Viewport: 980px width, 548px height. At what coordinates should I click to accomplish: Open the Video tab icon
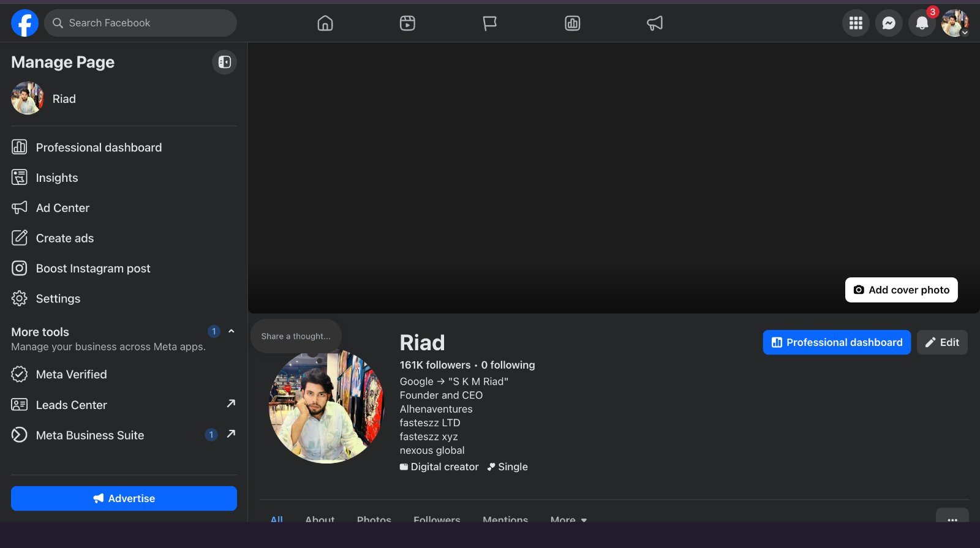[x=407, y=23]
